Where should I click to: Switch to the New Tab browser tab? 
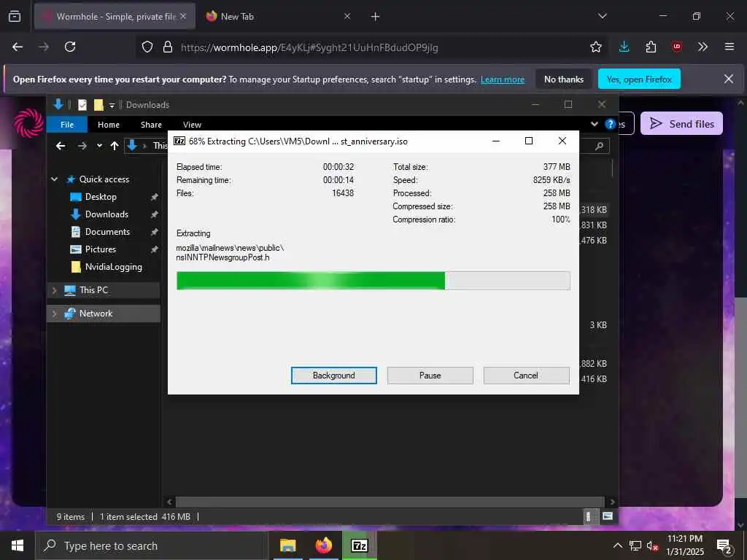click(278, 16)
